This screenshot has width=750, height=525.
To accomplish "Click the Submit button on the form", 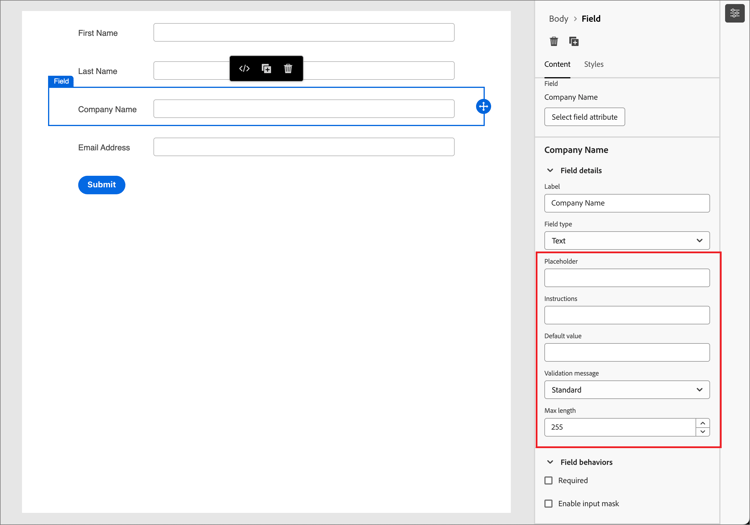I will click(x=101, y=185).
